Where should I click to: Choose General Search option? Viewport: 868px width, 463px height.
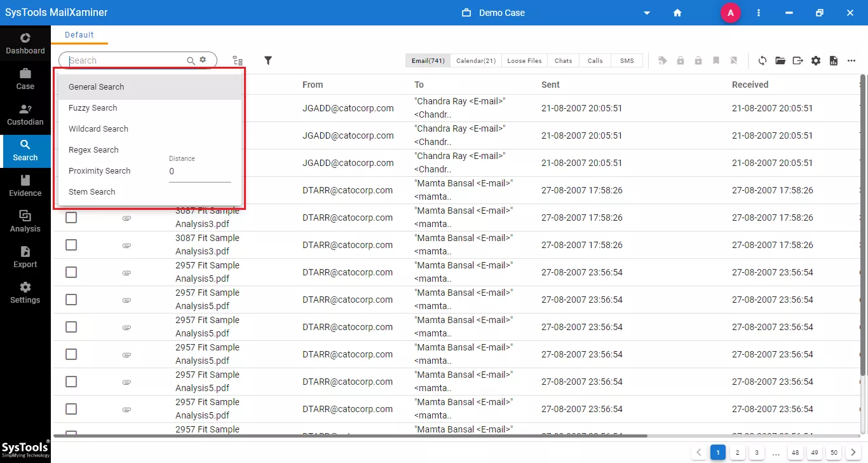(150, 87)
